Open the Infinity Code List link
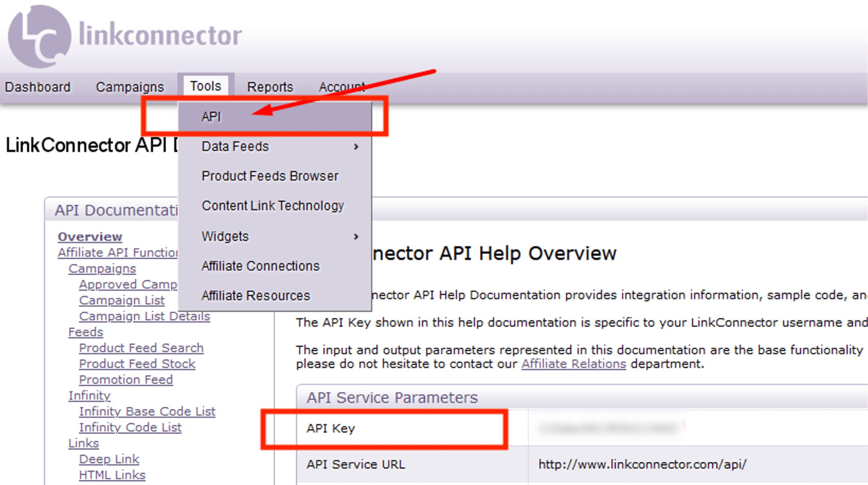This screenshot has width=868, height=485. coord(130,427)
